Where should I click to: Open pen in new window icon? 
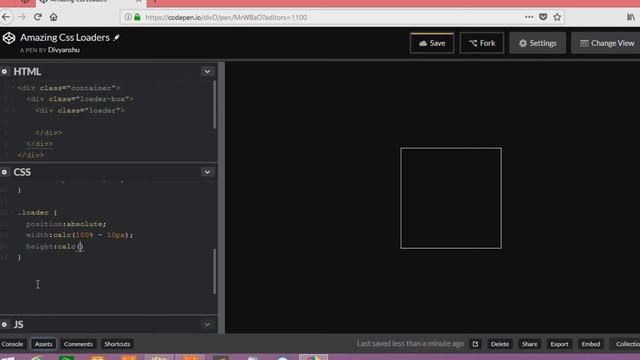[475, 344]
